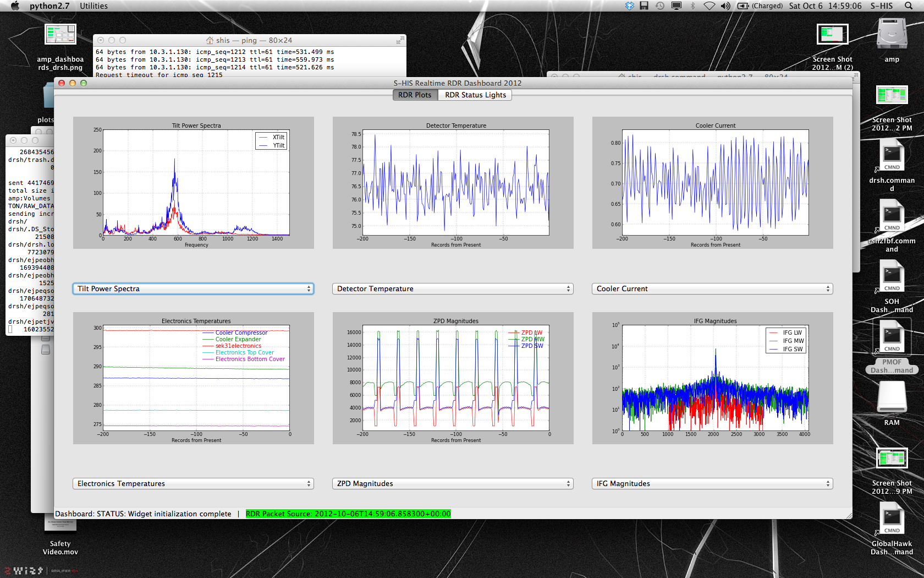Open the Wi-Fi status menu icon
The width and height of the screenshot is (924, 578).
click(x=710, y=6)
